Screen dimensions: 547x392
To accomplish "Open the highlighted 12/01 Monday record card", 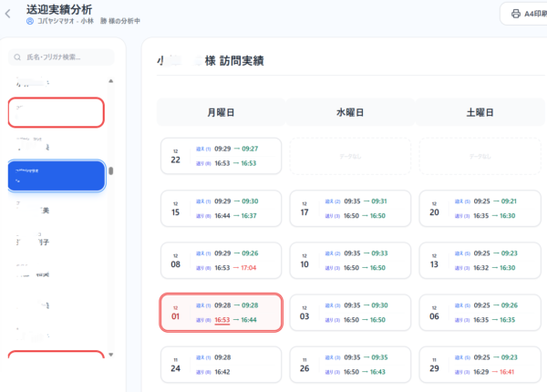I will click(x=219, y=313).
